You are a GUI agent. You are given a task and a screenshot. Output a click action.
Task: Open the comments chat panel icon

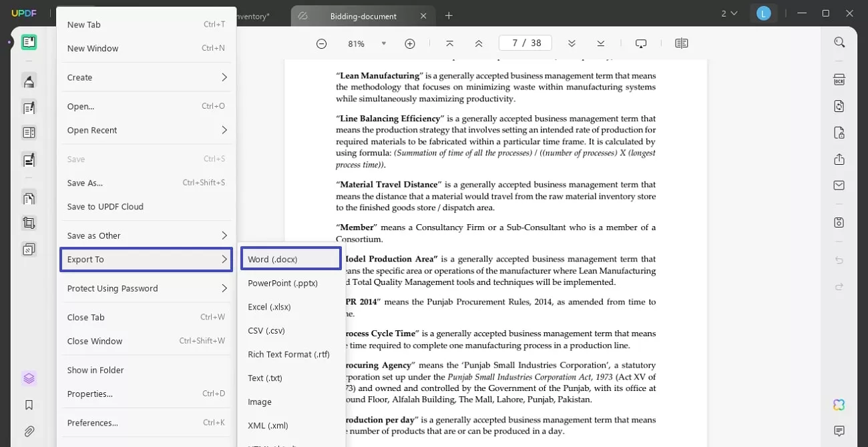click(x=839, y=431)
